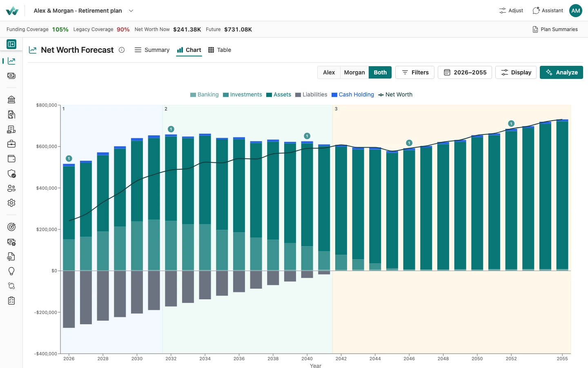
Task: Open the goals target sidebar icon
Action: click(11, 227)
